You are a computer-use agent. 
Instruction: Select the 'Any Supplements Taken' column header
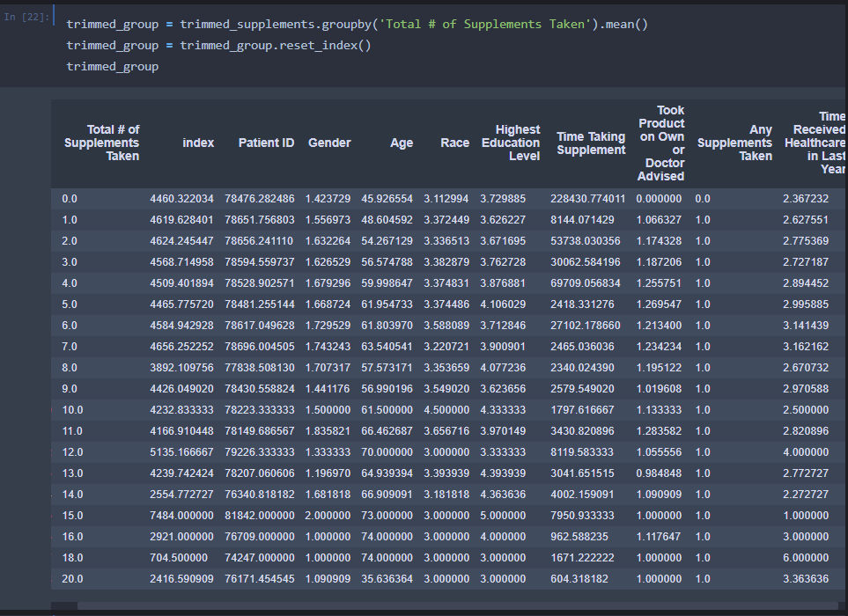click(734, 143)
